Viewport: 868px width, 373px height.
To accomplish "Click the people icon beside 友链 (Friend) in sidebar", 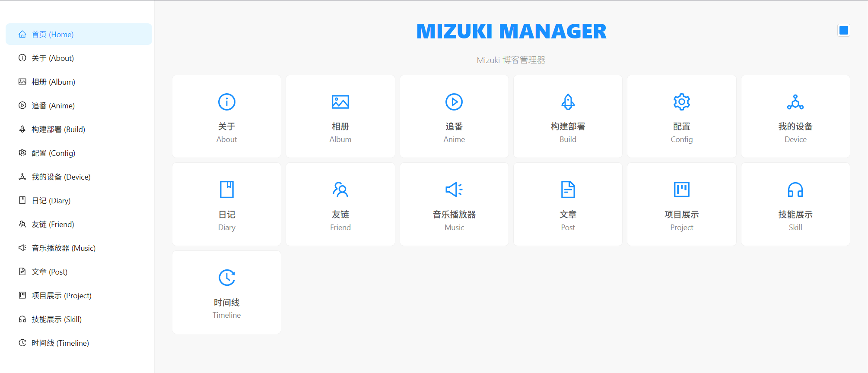I will click(22, 224).
